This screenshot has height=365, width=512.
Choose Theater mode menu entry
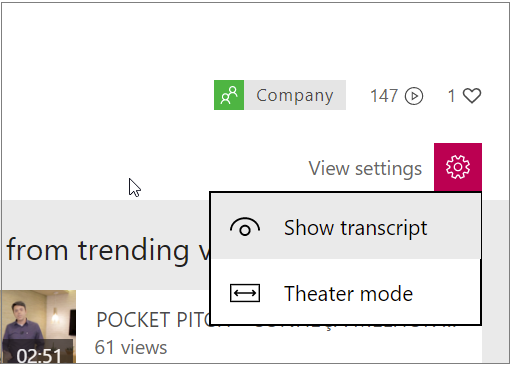coord(346,292)
